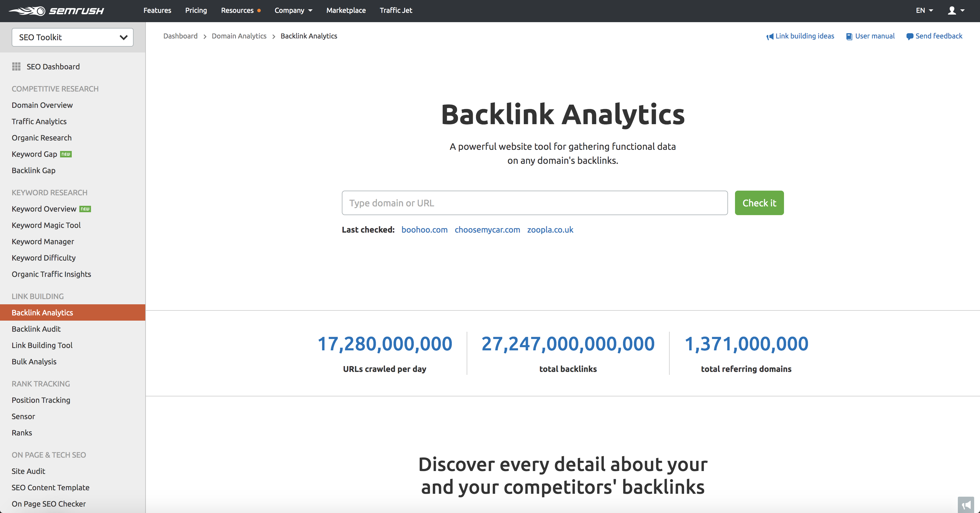Click the Link building ideas megaphone icon

[x=770, y=36]
